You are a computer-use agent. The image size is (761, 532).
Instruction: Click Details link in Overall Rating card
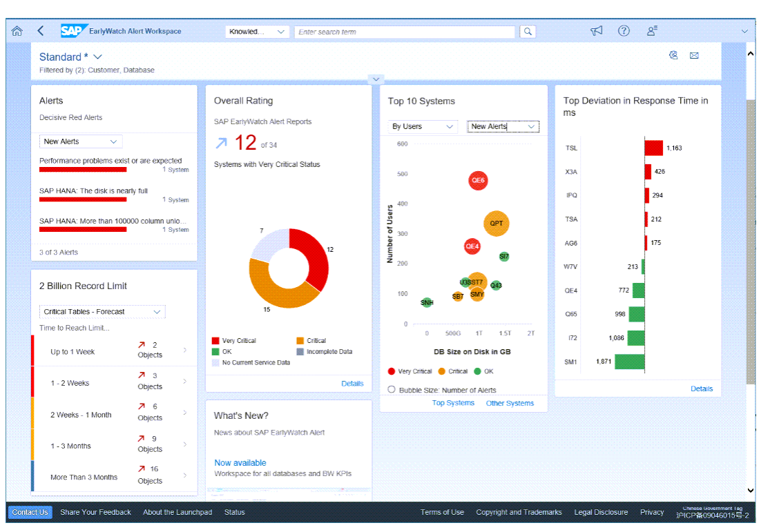click(x=352, y=384)
